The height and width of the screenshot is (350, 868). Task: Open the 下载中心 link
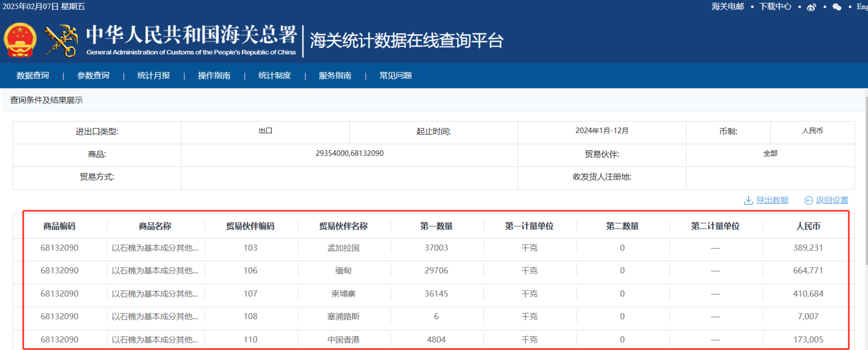[x=775, y=7]
